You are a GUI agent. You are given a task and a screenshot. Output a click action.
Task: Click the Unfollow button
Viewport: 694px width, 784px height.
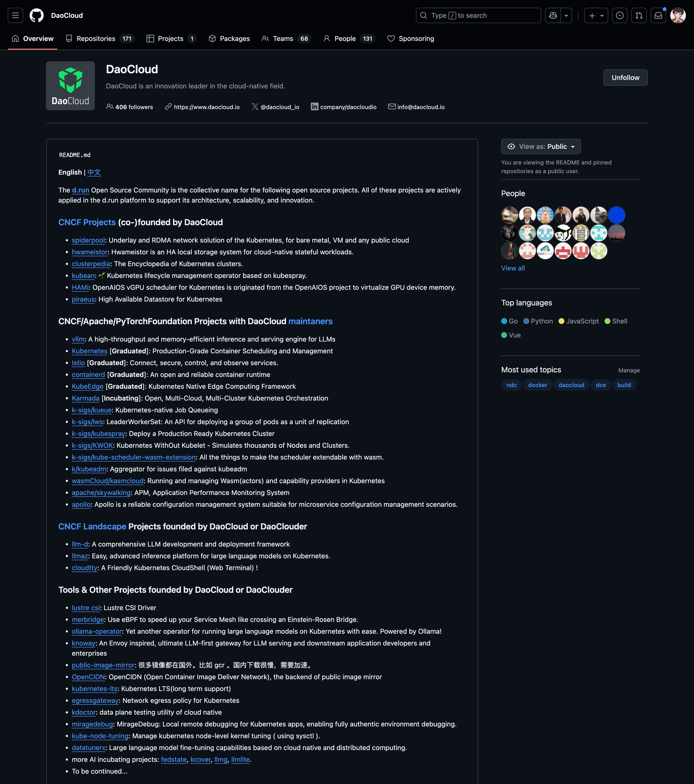[x=625, y=78]
